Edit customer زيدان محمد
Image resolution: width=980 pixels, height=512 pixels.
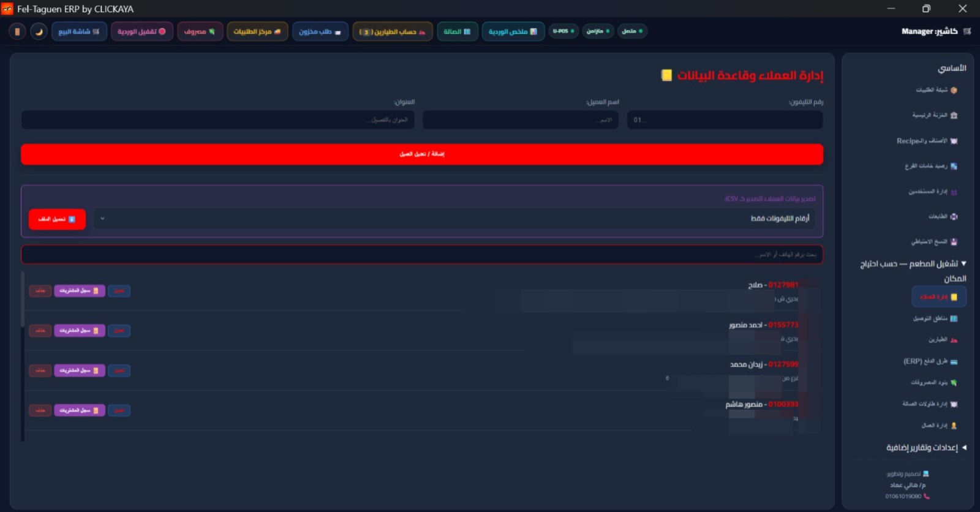click(x=119, y=371)
